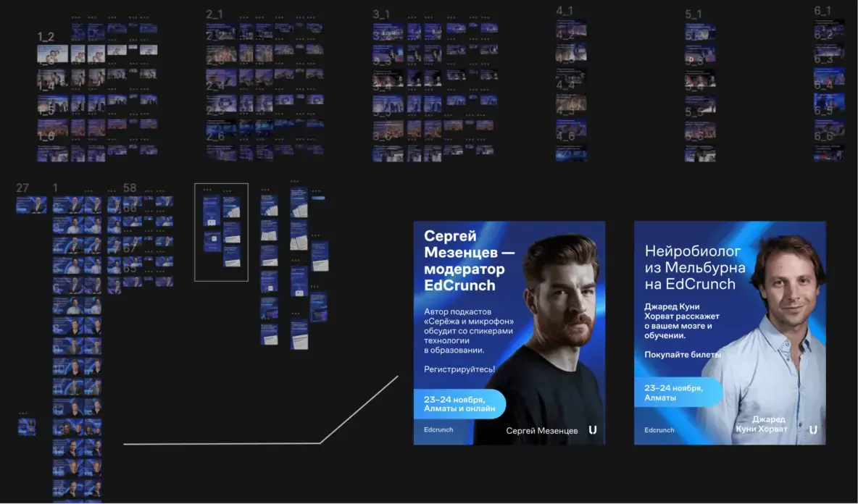Select the frame label 2_6

tap(215, 136)
